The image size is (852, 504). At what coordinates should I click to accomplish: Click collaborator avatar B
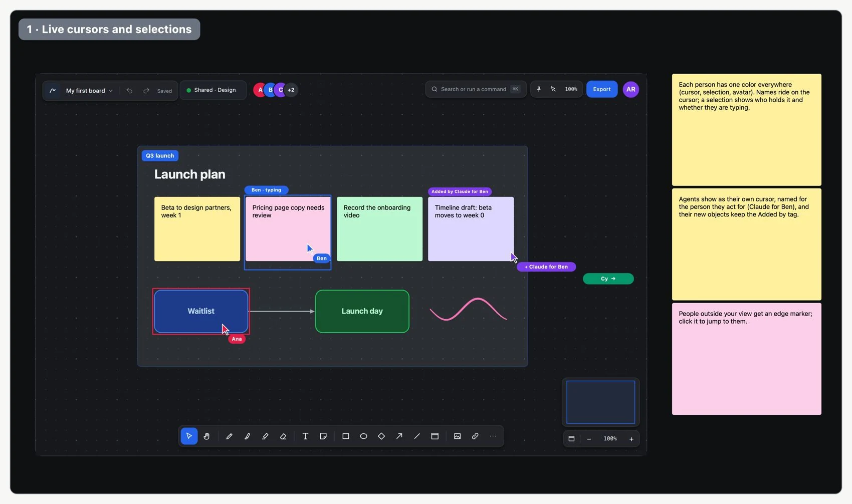point(271,90)
